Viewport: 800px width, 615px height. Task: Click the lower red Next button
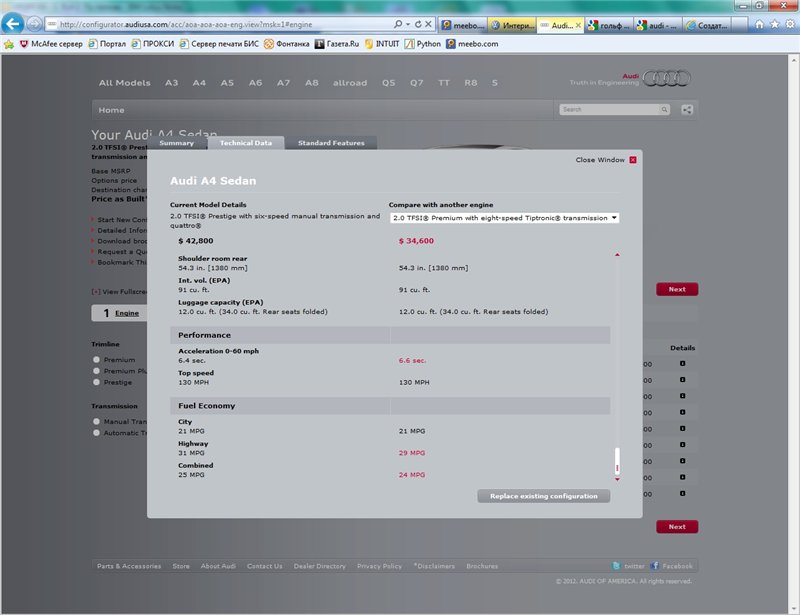(677, 527)
